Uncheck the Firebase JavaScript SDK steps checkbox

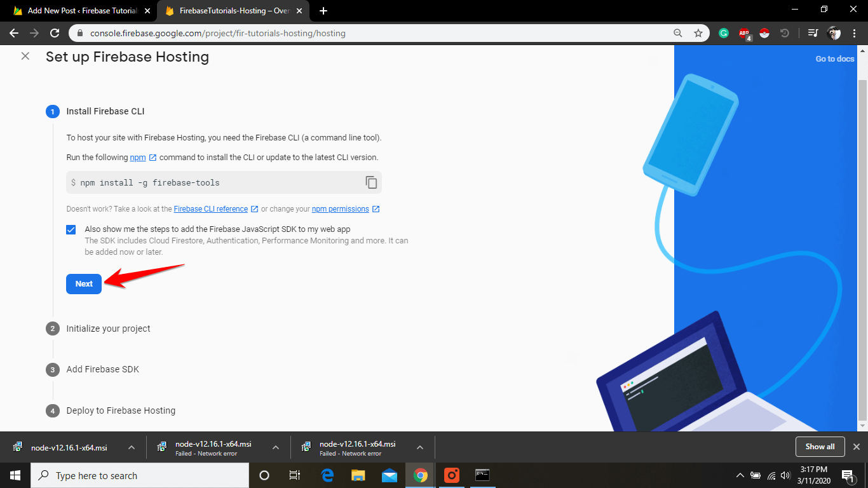(x=71, y=229)
